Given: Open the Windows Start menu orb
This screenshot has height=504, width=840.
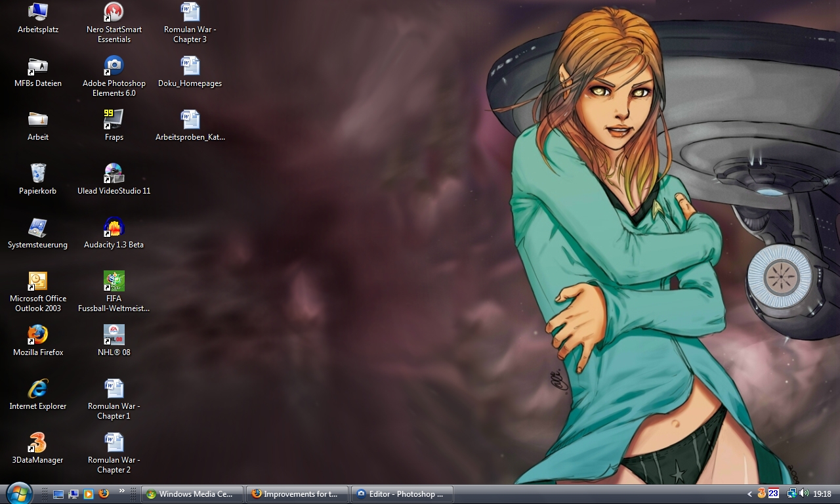Looking at the screenshot, I should pyautogui.click(x=18, y=493).
